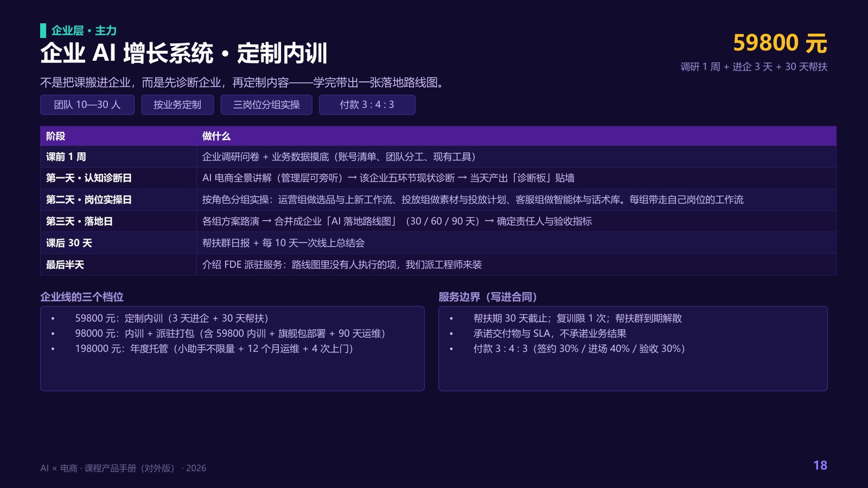868x488 pixels.
Task: Click the footer 'AI × 电商 · 课程产品手册'
Action: pos(123,468)
